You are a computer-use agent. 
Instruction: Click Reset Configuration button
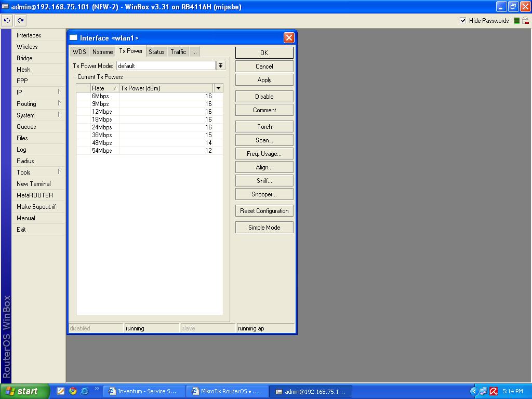coord(264,211)
